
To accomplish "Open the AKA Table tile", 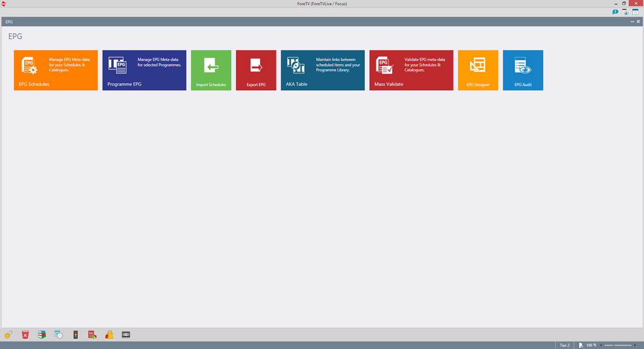I will [323, 70].
